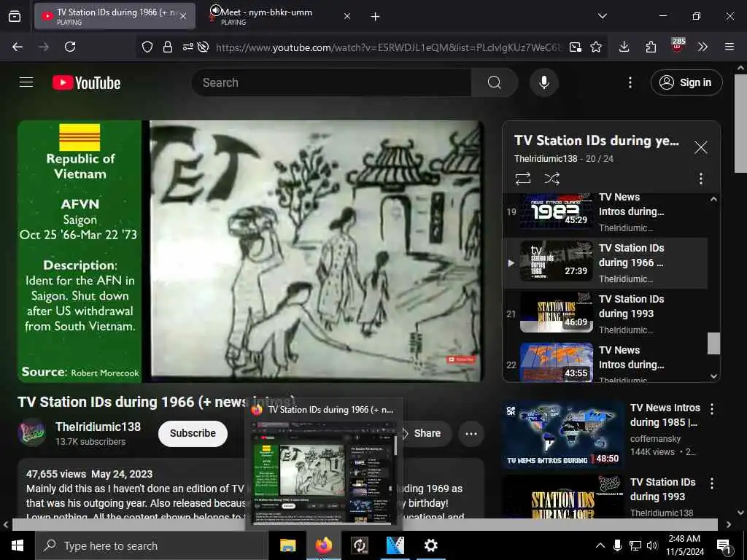Open Firefox application menu
Image resolution: width=747 pixels, height=560 pixels.
[x=729, y=47]
